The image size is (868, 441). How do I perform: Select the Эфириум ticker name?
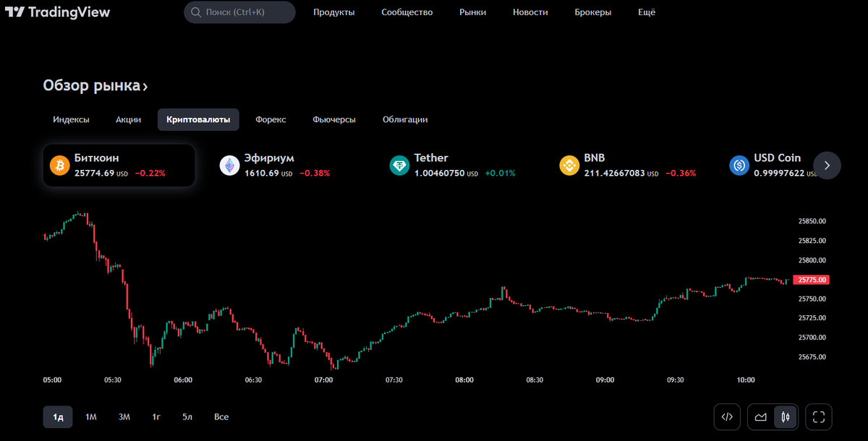tap(269, 158)
